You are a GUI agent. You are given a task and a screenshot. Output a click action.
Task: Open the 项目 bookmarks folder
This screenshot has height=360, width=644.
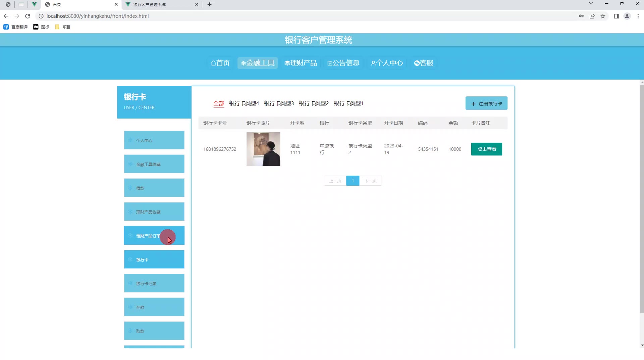(63, 27)
